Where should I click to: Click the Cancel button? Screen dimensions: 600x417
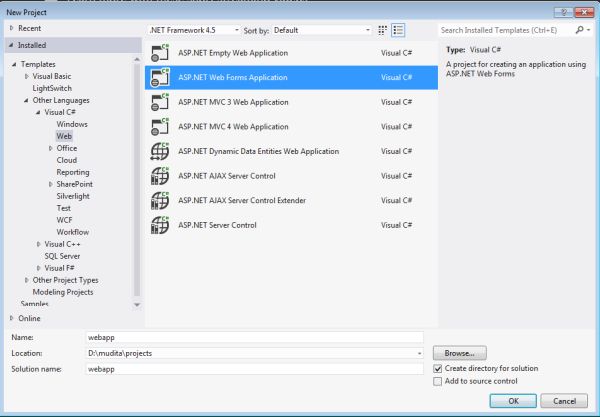coord(564,401)
